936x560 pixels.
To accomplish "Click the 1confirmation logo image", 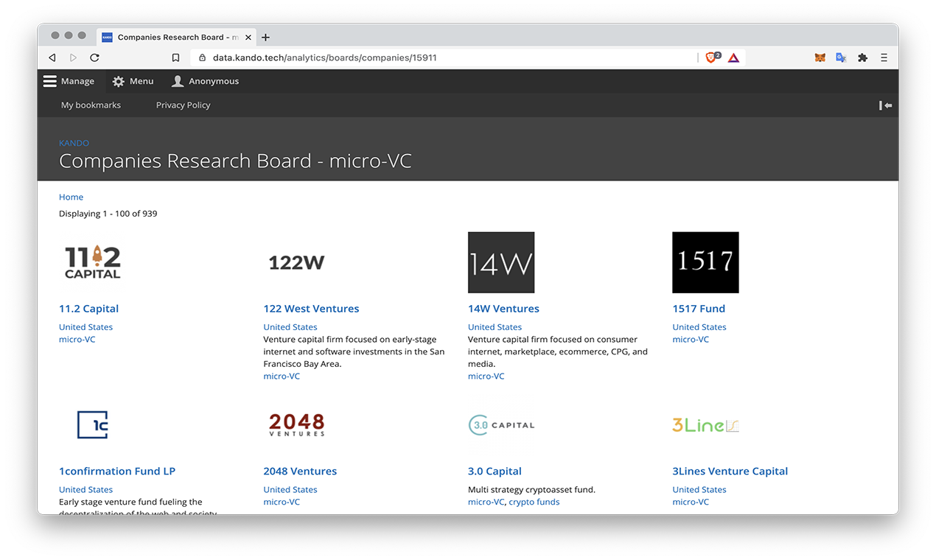I will 92,425.
